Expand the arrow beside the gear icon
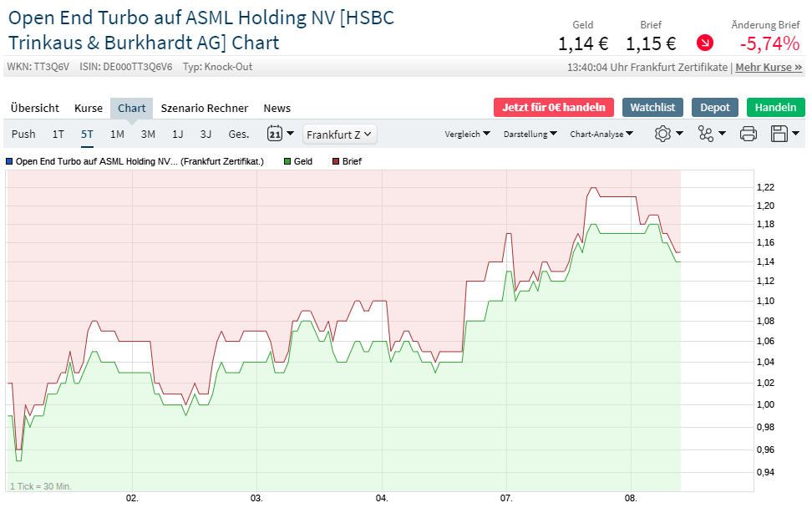 pos(679,134)
